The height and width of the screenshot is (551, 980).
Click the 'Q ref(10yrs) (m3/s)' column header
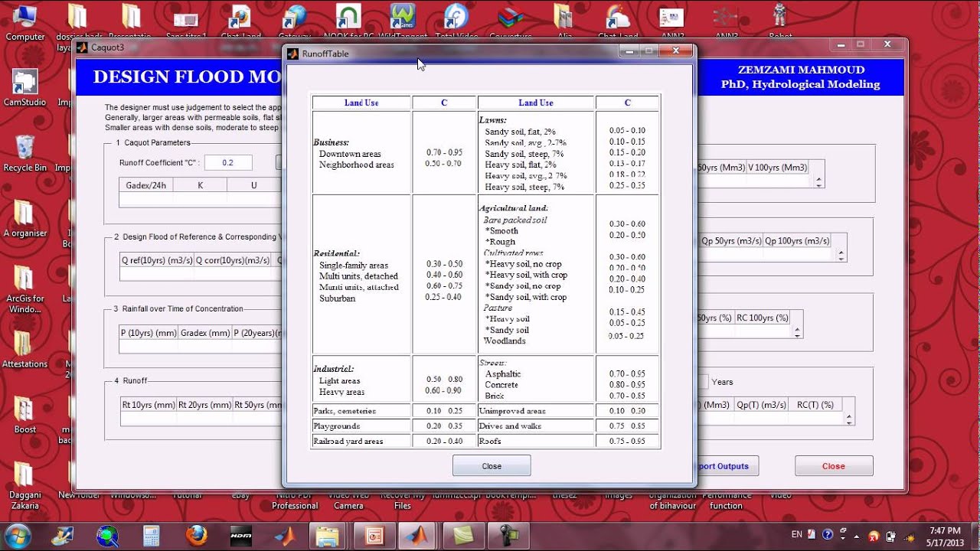pos(157,261)
